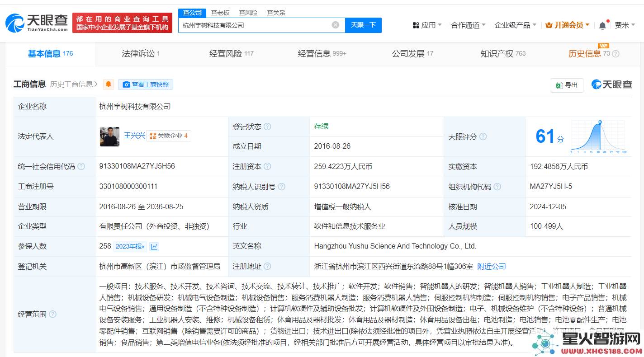
Task: Select English name Hangzhou Yushu Science text
Action: pyautogui.click(x=395, y=246)
